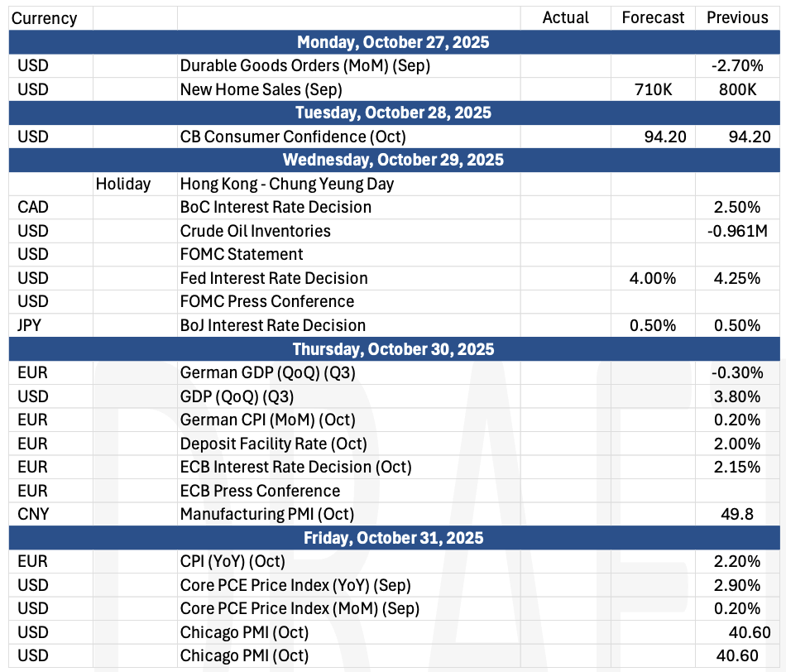786x672 pixels.
Task: Select the Holiday cell for Hong Kong
Action: [123, 184]
